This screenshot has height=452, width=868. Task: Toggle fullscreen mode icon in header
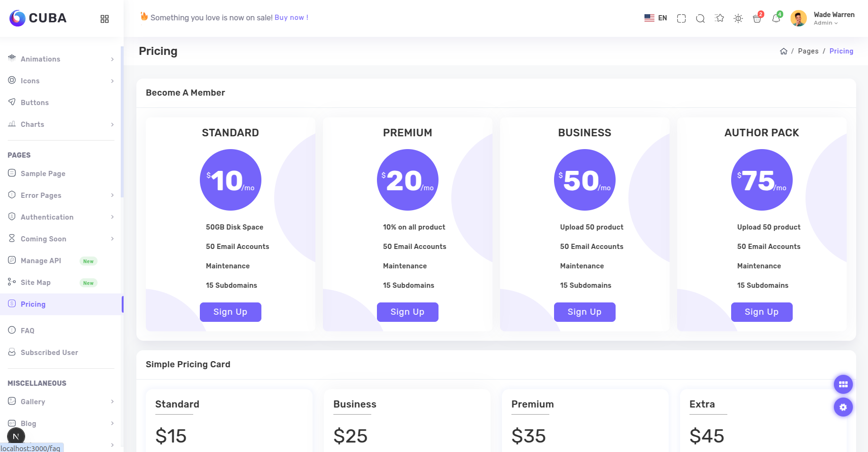point(681,18)
